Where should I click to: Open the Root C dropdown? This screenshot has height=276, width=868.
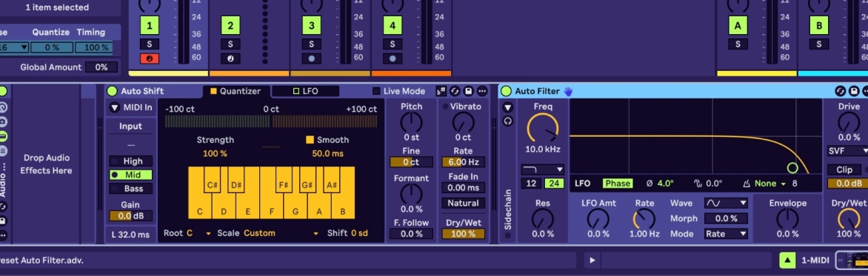[x=198, y=233]
